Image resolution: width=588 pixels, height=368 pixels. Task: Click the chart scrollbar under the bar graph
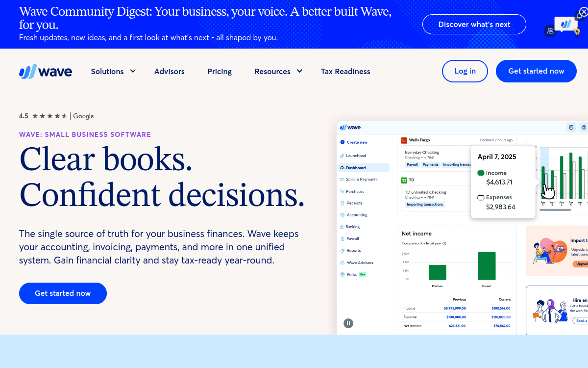point(555,210)
